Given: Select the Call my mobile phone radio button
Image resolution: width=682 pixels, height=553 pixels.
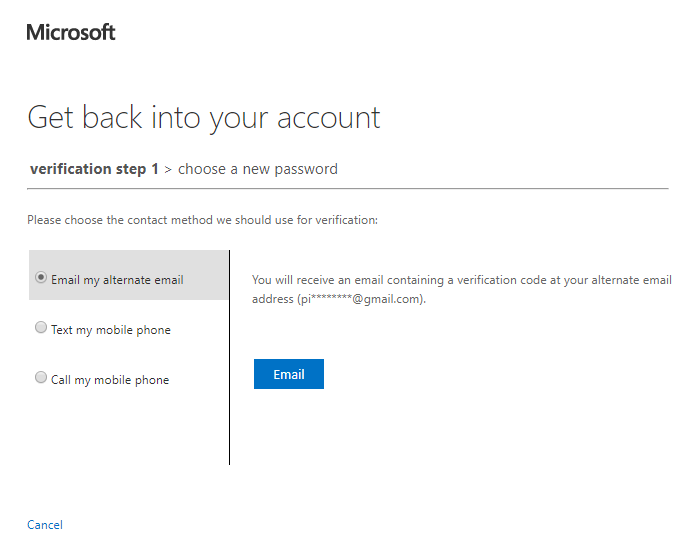Looking at the screenshot, I should 41,377.
